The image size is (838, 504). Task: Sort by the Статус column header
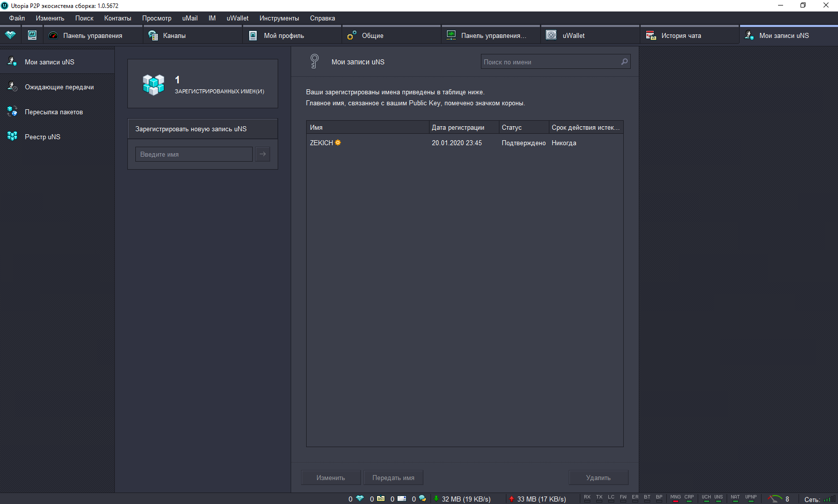coord(524,127)
